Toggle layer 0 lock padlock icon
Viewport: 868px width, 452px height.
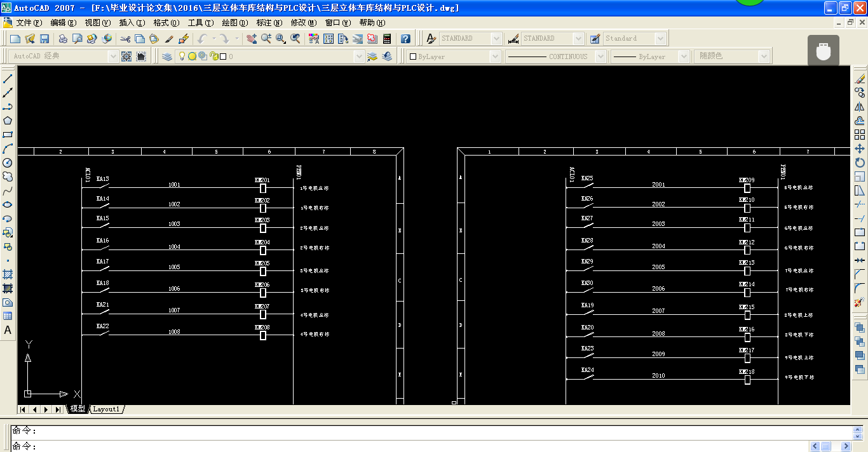[214, 56]
